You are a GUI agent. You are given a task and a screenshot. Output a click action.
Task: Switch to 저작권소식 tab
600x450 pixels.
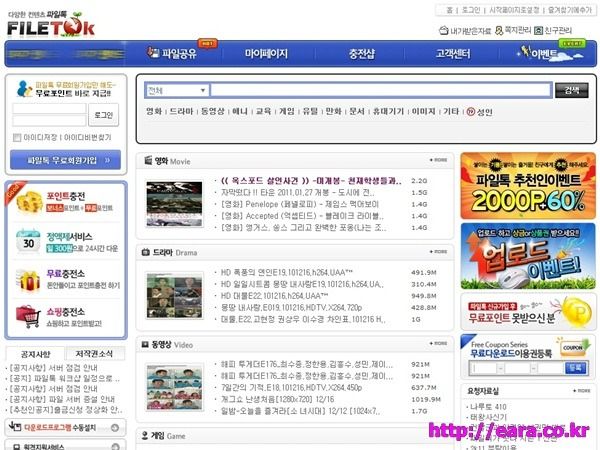click(x=95, y=354)
